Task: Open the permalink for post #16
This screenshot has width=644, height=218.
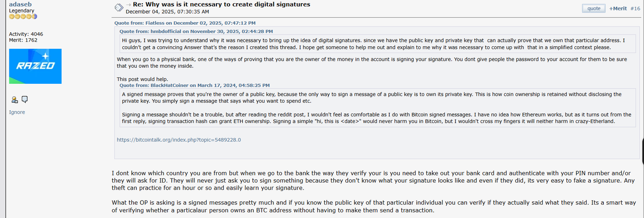Action: click(635, 8)
